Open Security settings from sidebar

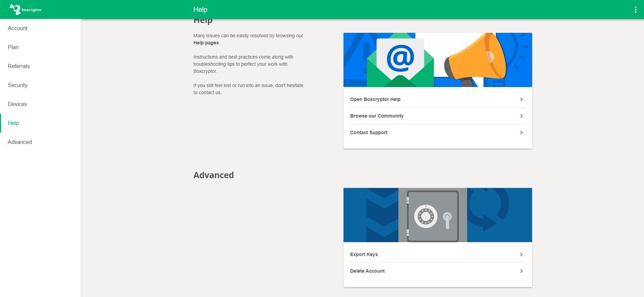40,85
